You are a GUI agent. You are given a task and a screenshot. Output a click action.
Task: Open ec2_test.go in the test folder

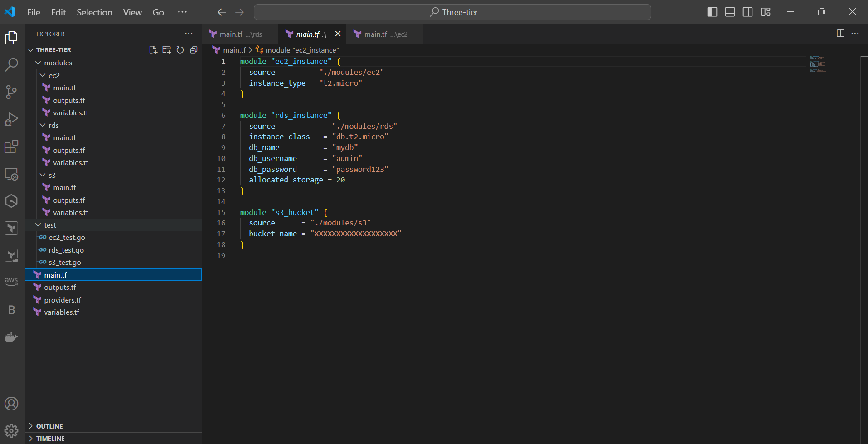tap(67, 237)
